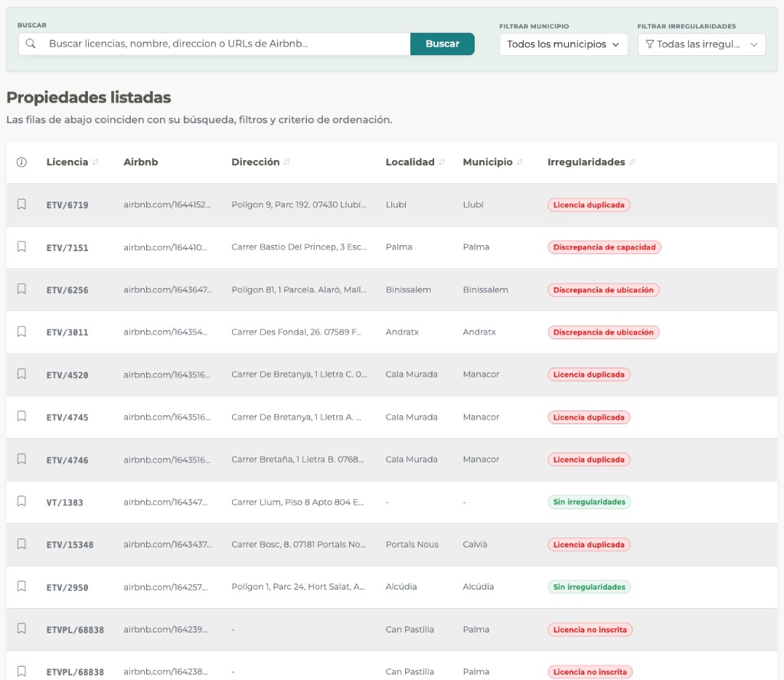
Task: Open Airbnb link for ETV/6256
Action: tap(168, 289)
